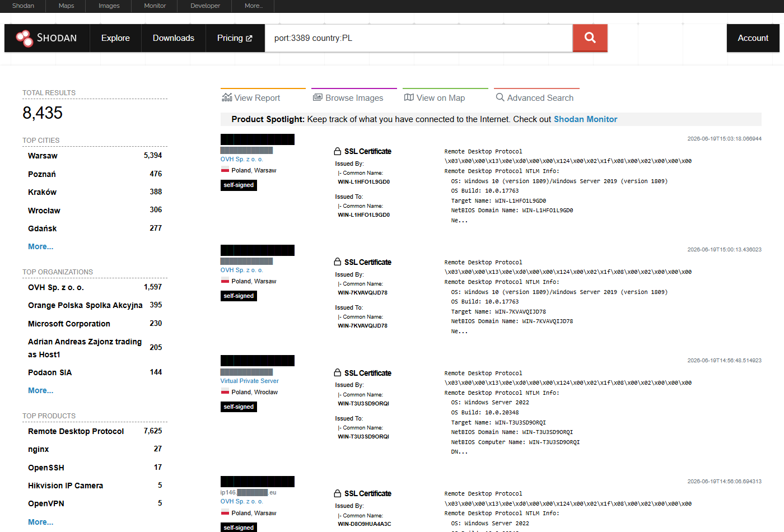Click the Advanced Search magnifier icon
Viewport: 784px width, 532px height.
click(500, 97)
